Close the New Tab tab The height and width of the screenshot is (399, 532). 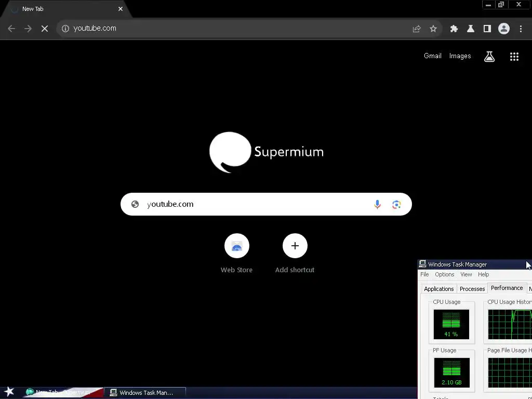tap(121, 9)
